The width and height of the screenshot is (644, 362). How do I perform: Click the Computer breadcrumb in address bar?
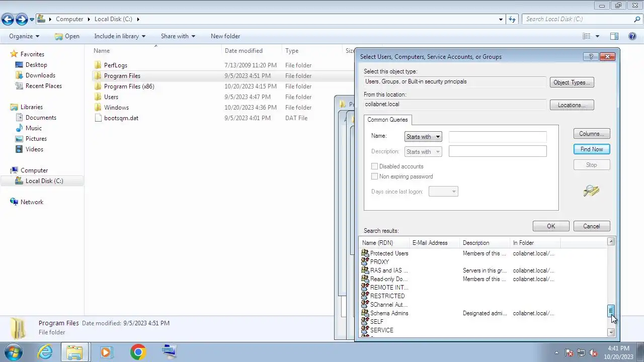coord(69,19)
